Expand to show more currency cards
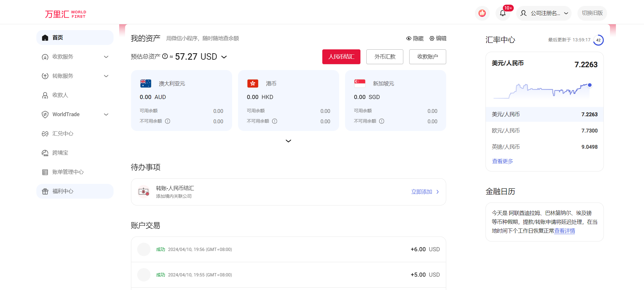 [x=288, y=141]
